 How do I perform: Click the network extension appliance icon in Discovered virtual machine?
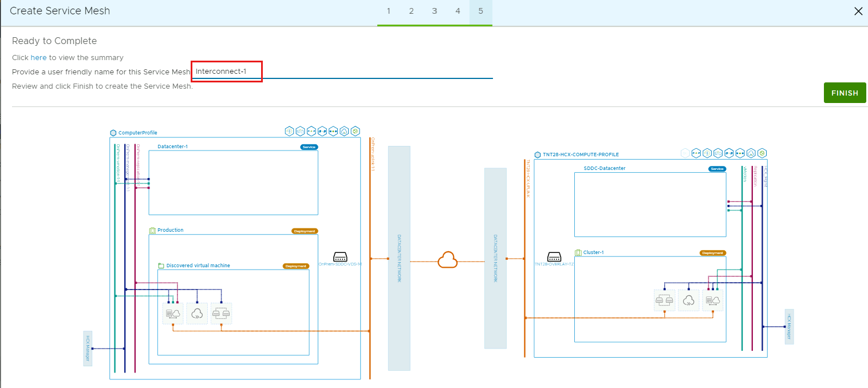[x=221, y=314]
